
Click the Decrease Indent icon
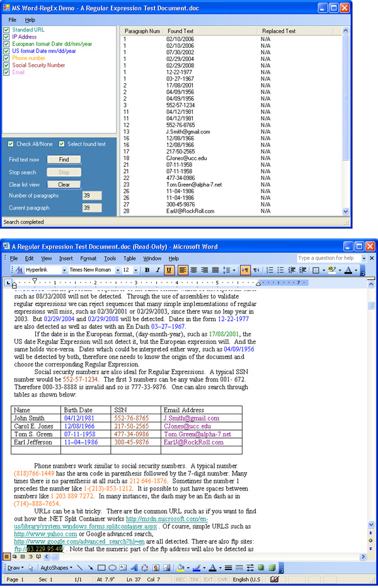click(x=291, y=270)
